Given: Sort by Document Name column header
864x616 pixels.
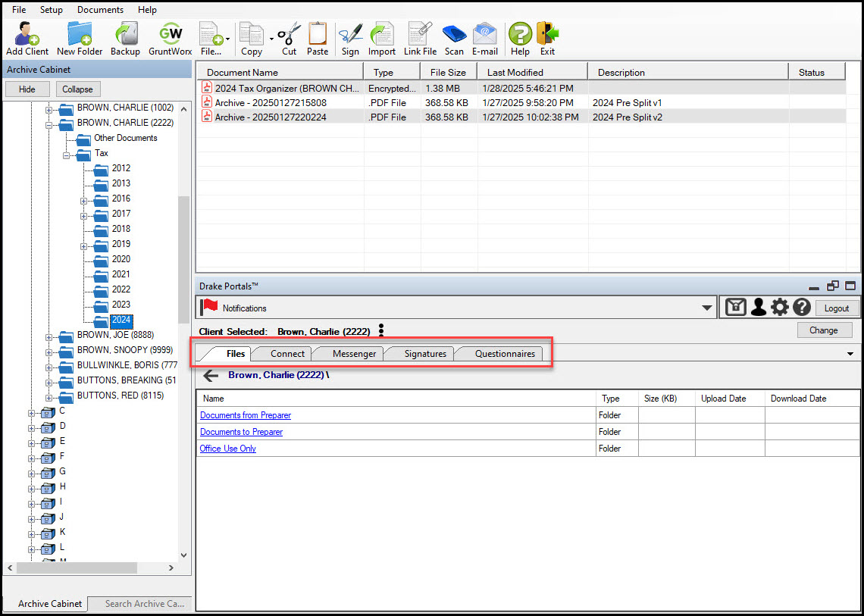Looking at the screenshot, I should point(280,72).
